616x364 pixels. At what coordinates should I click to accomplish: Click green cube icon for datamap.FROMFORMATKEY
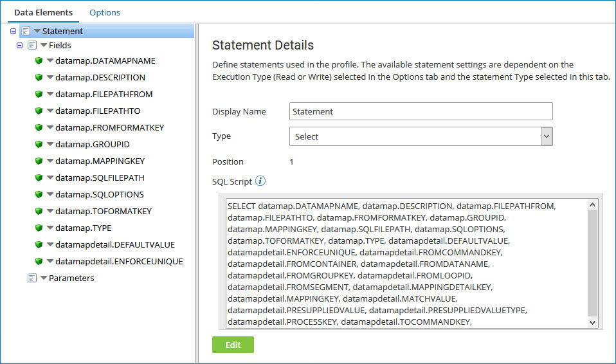[x=39, y=127]
